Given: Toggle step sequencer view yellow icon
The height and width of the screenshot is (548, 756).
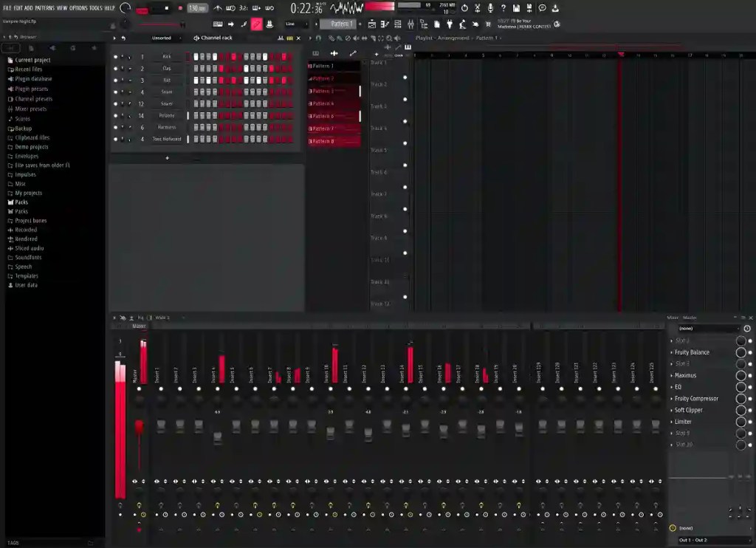Looking at the screenshot, I should click(x=289, y=38).
